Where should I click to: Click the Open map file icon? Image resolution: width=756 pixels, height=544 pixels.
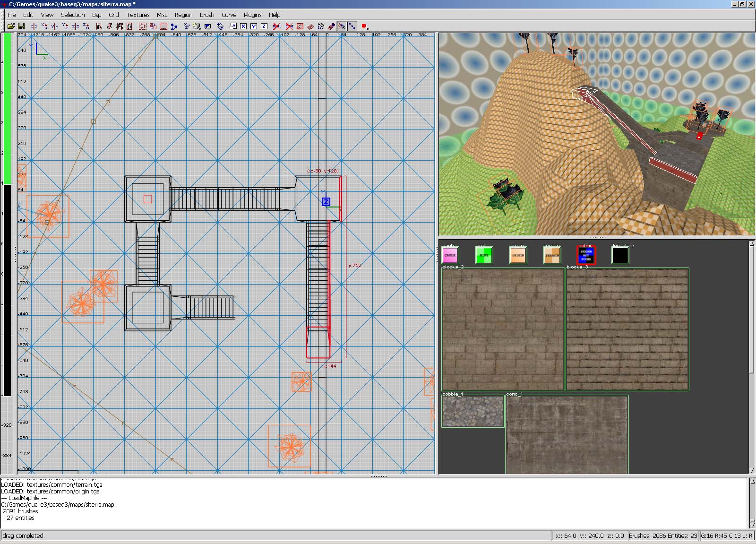(x=11, y=26)
